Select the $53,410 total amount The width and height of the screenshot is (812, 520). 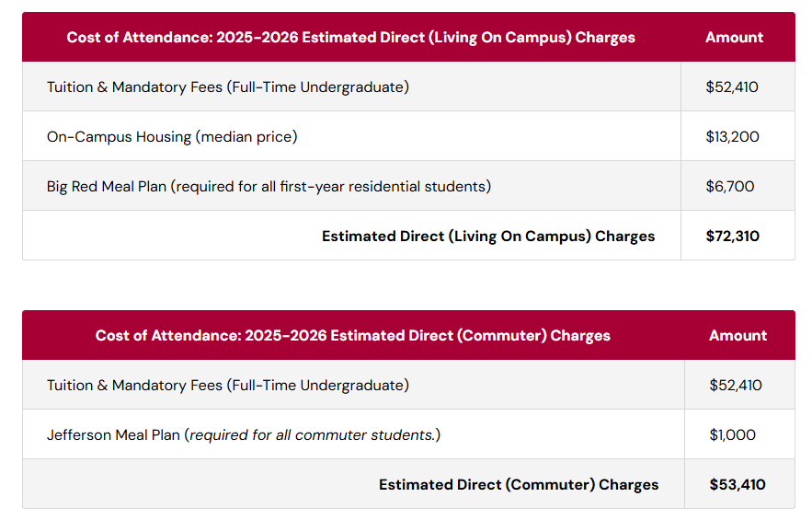pyautogui.click(x=737, y=485)
